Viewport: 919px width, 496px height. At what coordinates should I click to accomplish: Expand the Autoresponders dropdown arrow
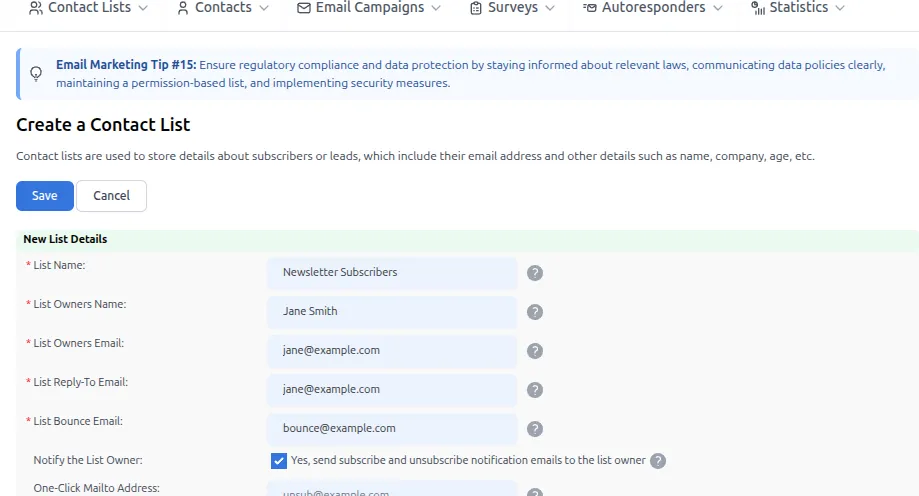pyautogui.click(x=718, y=8)
